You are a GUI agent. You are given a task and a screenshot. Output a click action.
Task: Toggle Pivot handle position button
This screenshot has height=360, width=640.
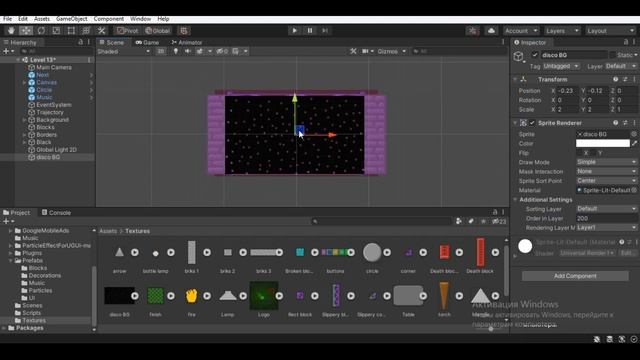127,31
